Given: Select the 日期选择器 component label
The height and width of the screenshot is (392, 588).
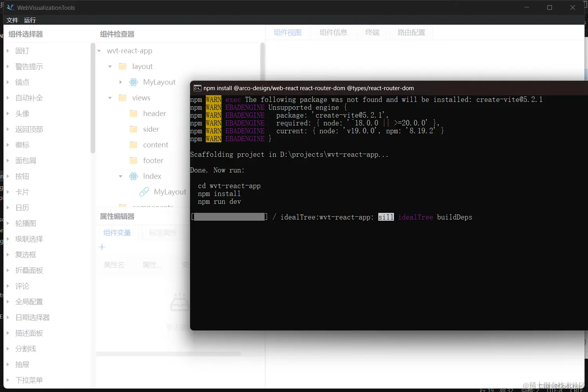Looking at the screenshot, I should click(x=33, y=318).
